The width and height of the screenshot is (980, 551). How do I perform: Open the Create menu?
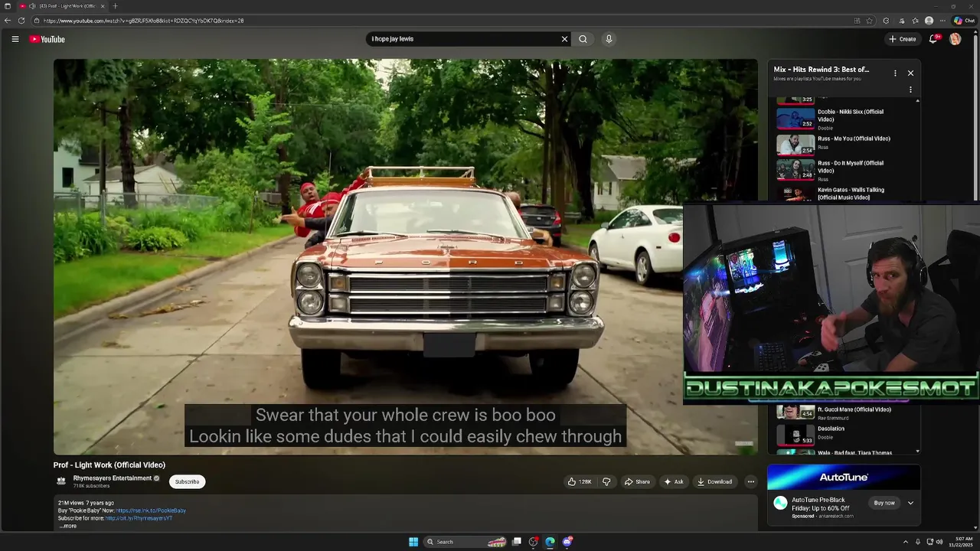tap(902, 39)
